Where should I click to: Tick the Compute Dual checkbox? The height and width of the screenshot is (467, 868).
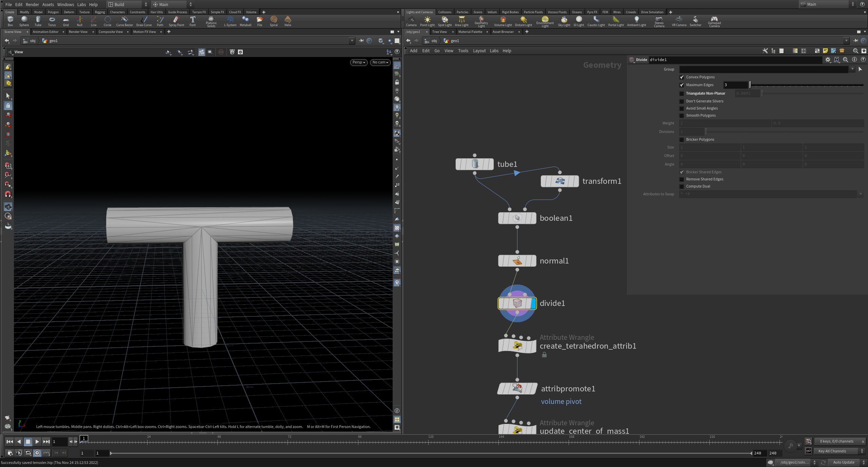pyautogui.click(x=682, y=187)
